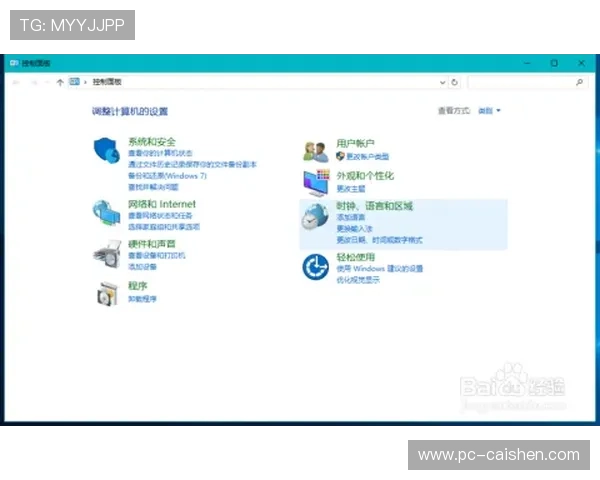Open the Ease of Access circular icon
The height and width of the screenshot is (480, 600).
(x=315, y=267)
